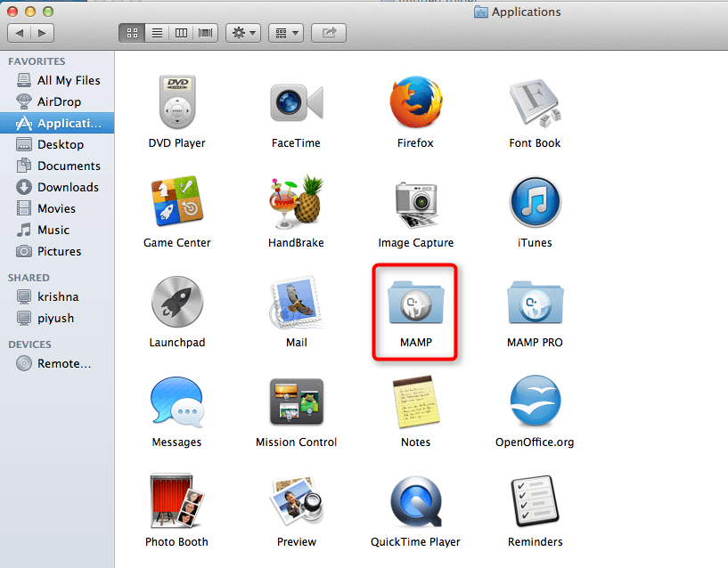Click the Firefox application icon
This screenshot has width=728, height=568.
tap(416, 102)
